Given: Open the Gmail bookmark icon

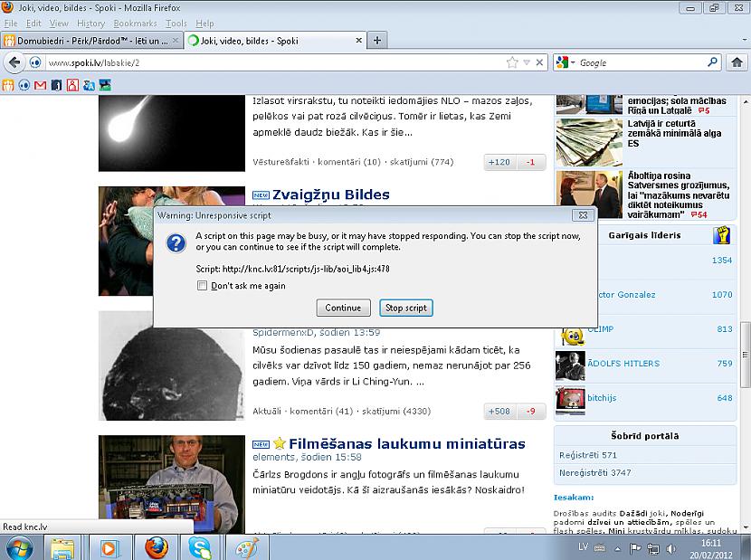Looking at the screenshot, I should click(40, 85).
